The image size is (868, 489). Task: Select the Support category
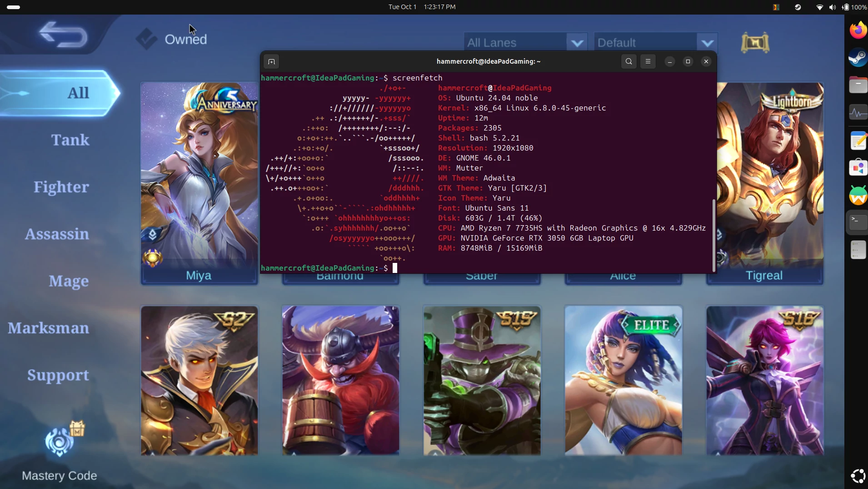58,375
